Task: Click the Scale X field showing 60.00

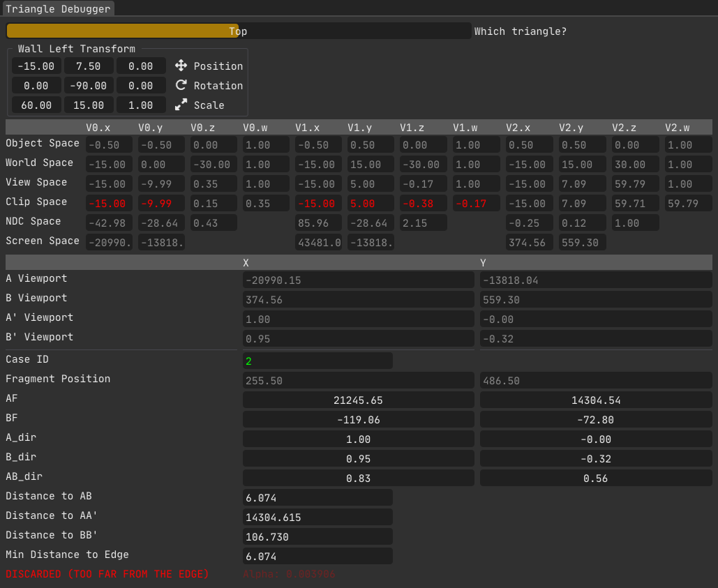Action: coord(36,105)
